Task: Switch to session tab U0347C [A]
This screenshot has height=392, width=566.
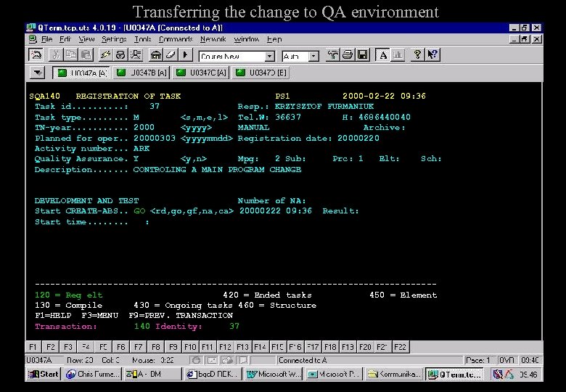Action: pyautogui.click(x=201, y=73)
